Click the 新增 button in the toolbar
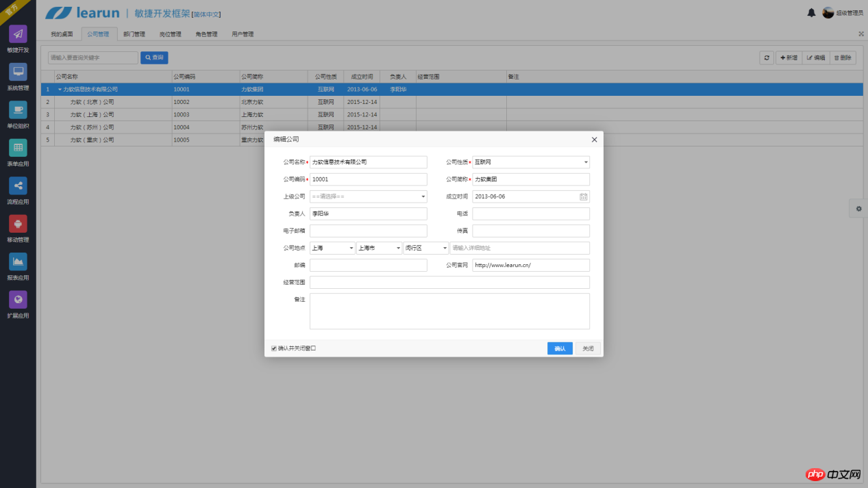Screen dimensions: 868x488 click(789, 58)
